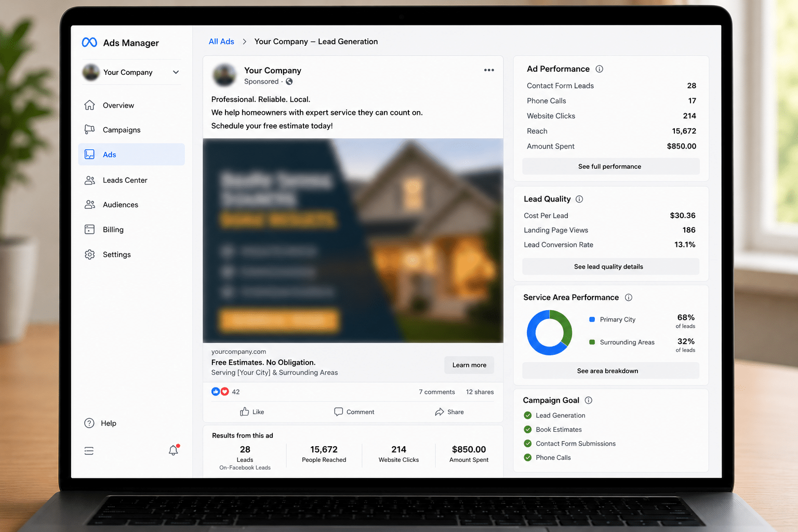This screenshot has width=798, height=532.
Task: Click the Audiences icon
Action: click(89, 205)
